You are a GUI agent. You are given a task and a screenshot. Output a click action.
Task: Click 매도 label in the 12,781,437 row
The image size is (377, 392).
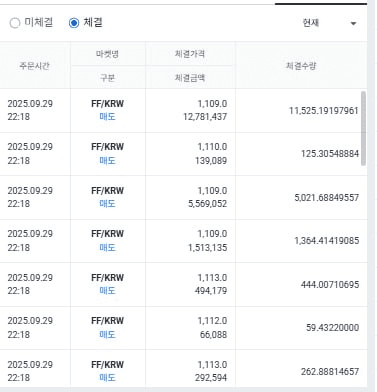pos(107,117)
